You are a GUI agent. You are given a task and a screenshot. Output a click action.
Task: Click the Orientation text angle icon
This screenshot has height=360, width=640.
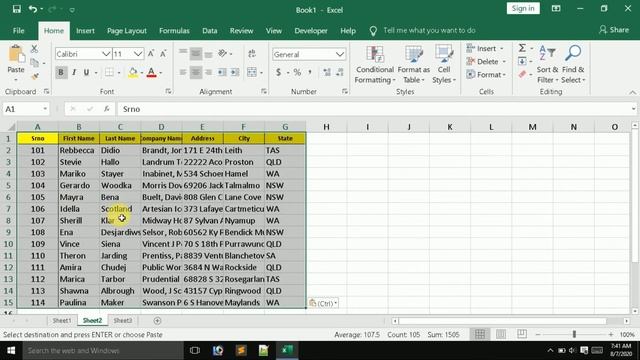(222, 53)
